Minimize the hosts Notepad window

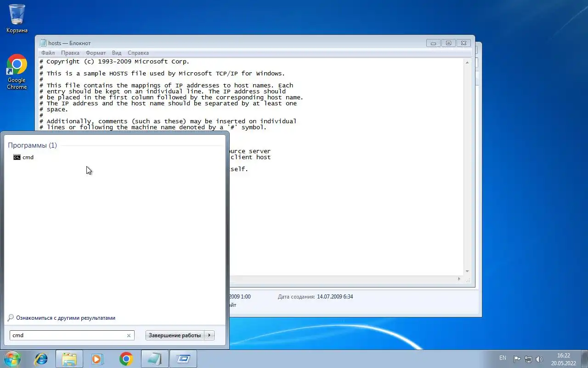pyautogui.click(x=433, y=43)
